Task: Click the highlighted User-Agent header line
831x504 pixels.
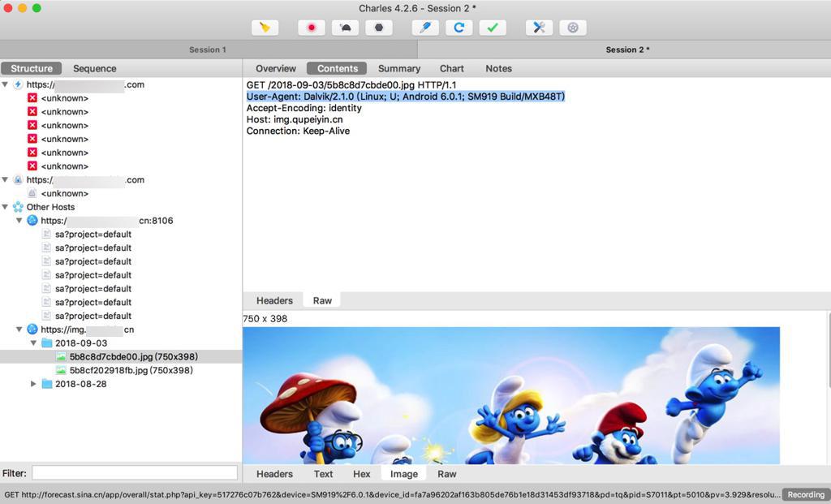Action: [406, 97]
